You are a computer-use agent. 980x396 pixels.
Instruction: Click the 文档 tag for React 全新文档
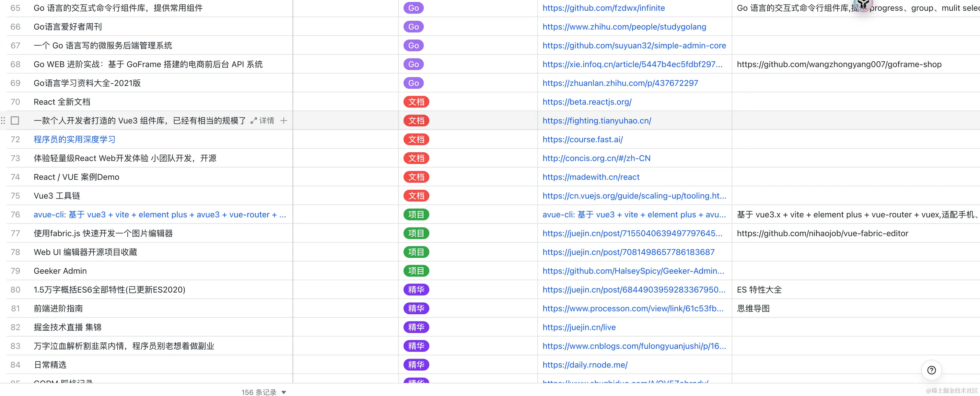(416, 102)
